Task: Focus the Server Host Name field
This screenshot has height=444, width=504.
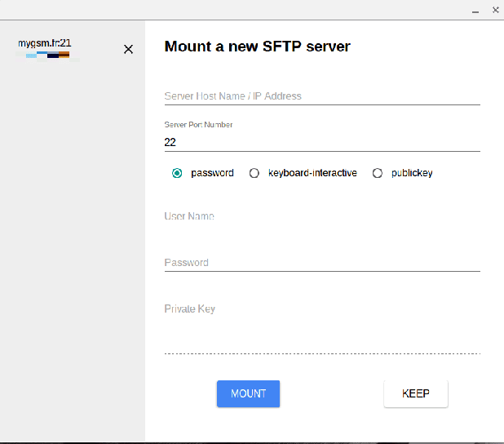Action: click(x=321, y=96)
